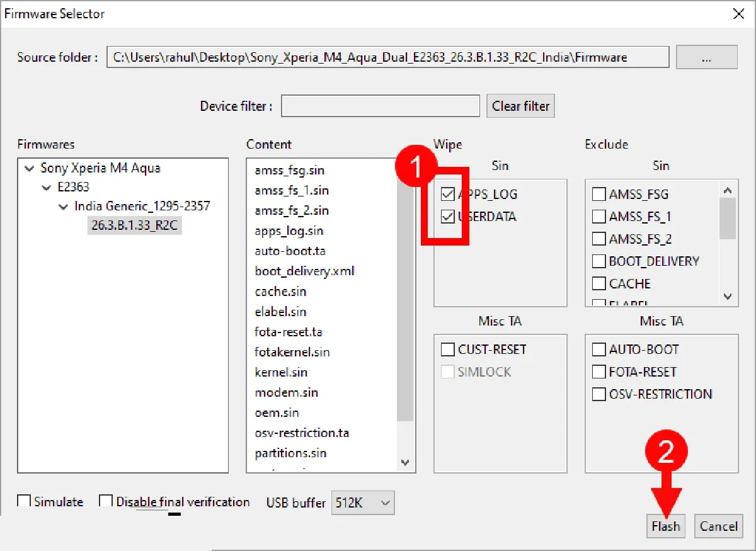Collapse the India Generic_1295-2357 node
The image size is (756, 551).
click(63, 206)
